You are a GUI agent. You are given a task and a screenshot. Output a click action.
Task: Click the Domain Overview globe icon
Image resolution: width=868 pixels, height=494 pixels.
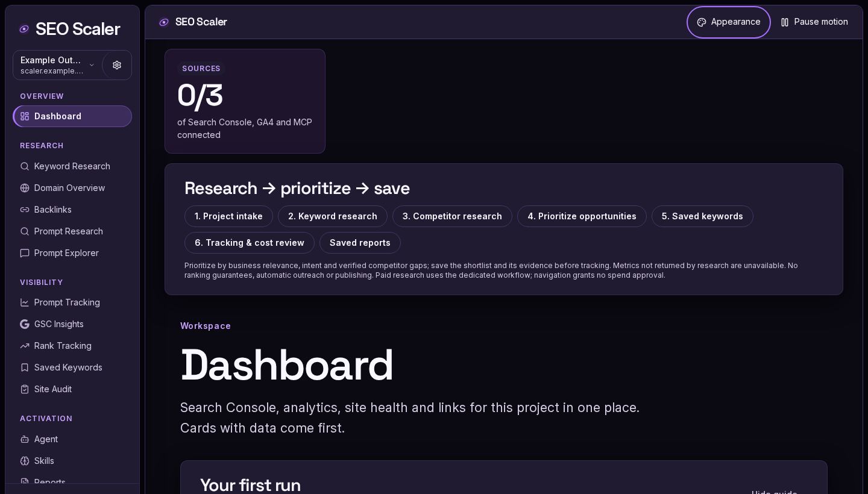click(25, 188)
